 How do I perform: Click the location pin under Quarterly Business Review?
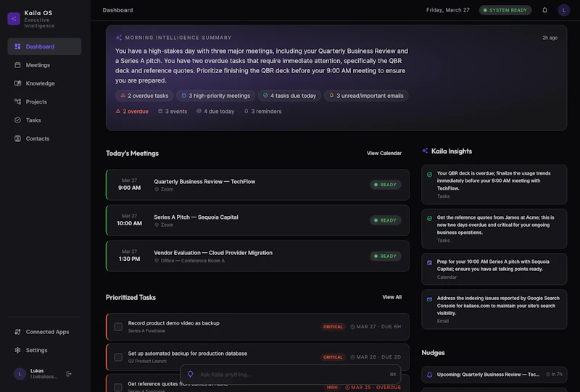pos(157,189)
